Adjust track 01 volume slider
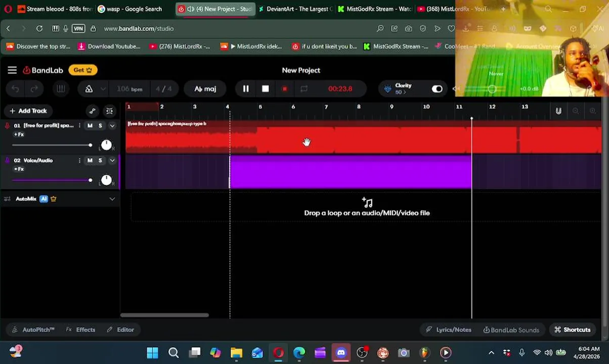 tap(51, 146)
